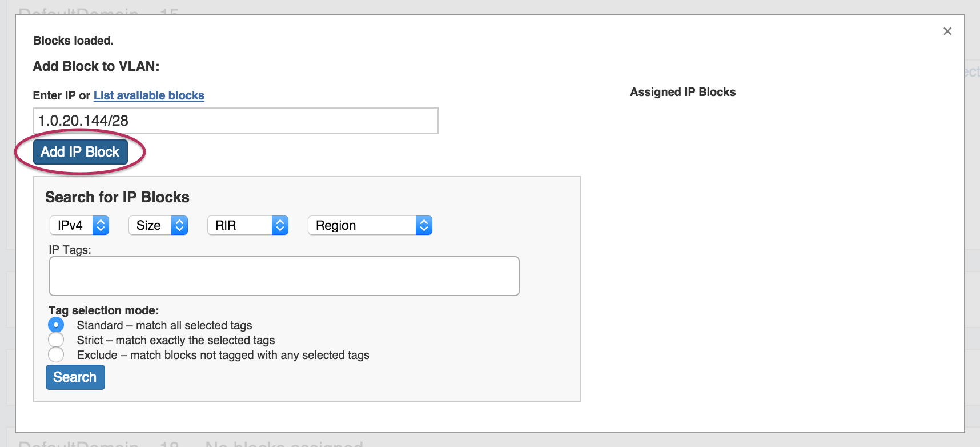Viewport: 980px width, 447px height.
Task: Close the Add Block to VLAN dialog
Action: [x=947, y=31]
